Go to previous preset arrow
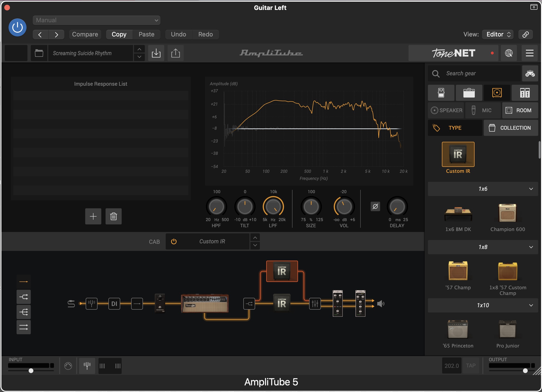This screenshot has width=542, height=392. point(40,35)
